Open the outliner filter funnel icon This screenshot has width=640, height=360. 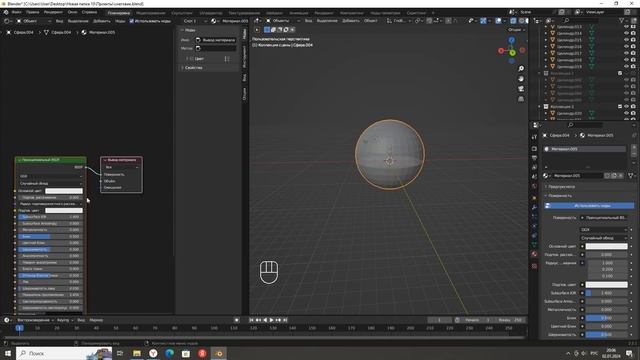622,20
